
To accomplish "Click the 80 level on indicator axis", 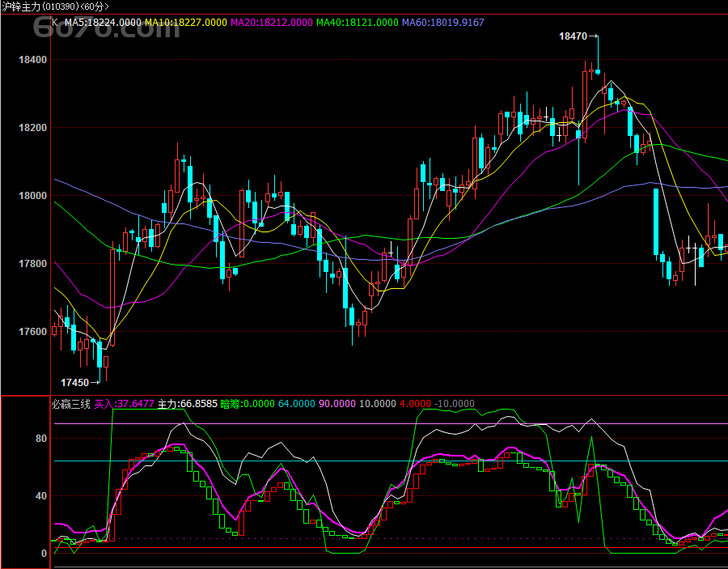I will point(40,439).
